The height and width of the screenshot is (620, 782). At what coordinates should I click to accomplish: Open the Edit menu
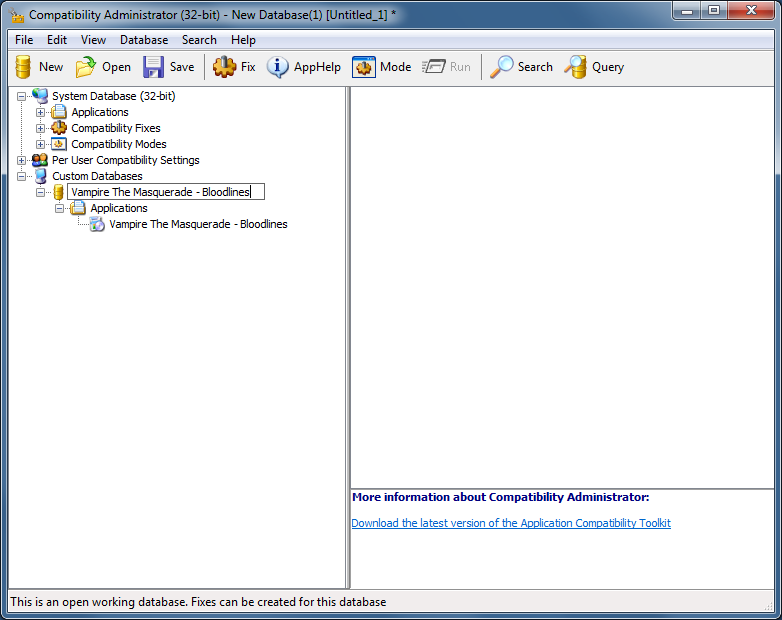57,40
